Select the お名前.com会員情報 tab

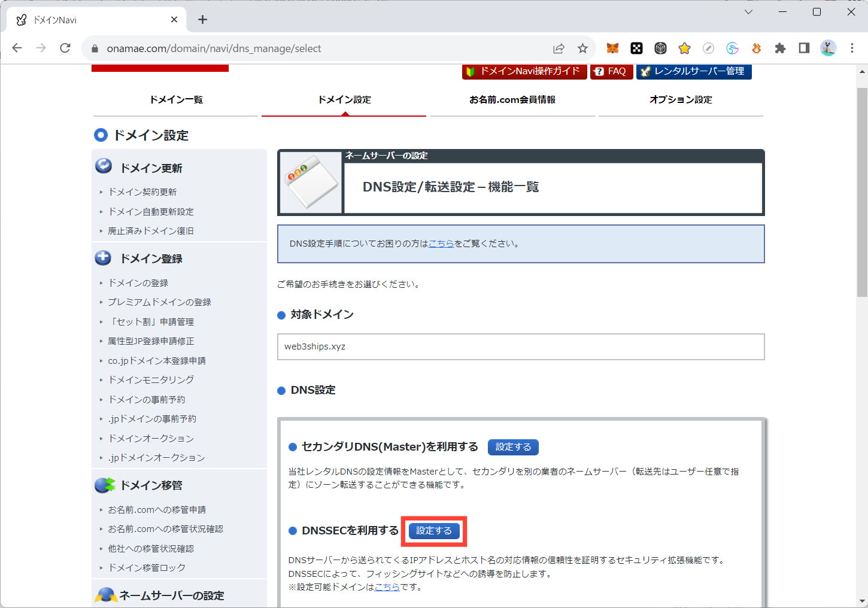coord(512,100)
